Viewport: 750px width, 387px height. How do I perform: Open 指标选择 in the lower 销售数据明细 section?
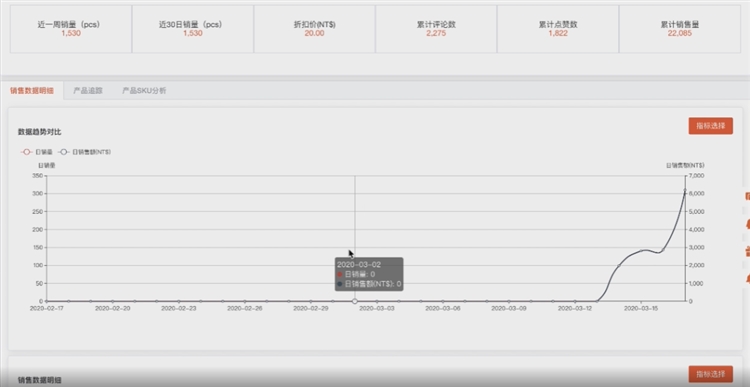(710, 374)
